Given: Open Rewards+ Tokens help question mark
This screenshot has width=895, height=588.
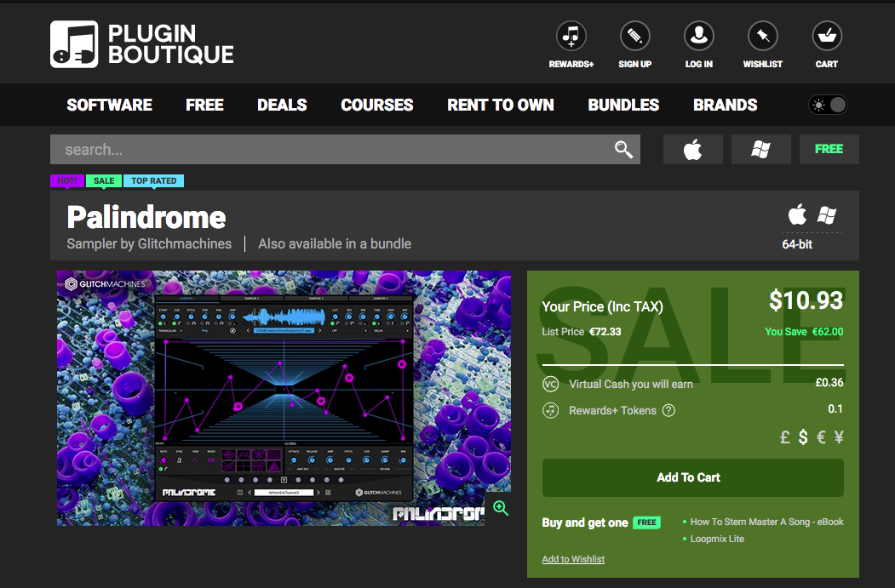Looking at the screenshot, I should (x=668, y=410).
